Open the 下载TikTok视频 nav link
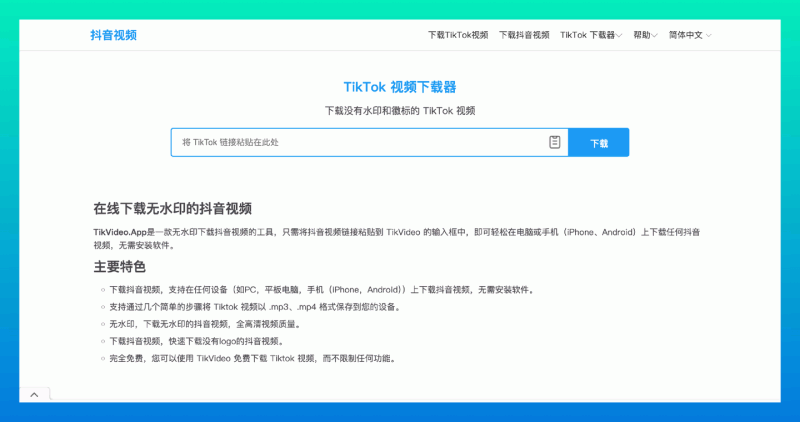Screen dimensions: 800x422 click(458, 35)
